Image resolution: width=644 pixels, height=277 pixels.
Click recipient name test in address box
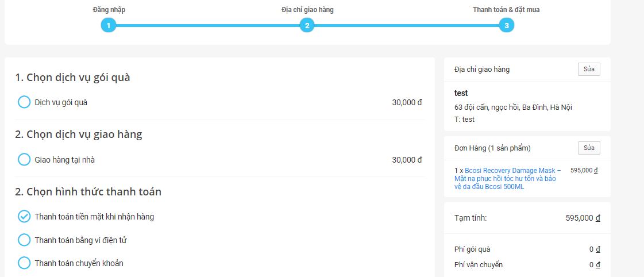[461, 93]
